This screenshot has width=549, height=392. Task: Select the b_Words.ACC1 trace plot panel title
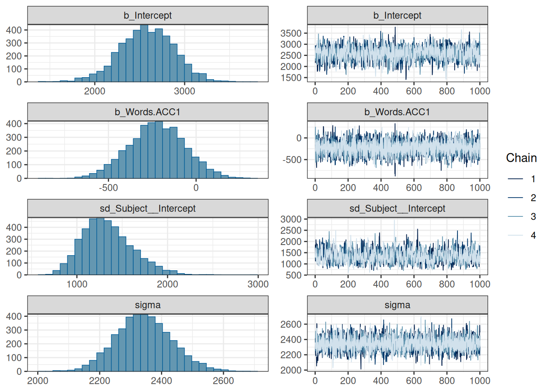397,112
